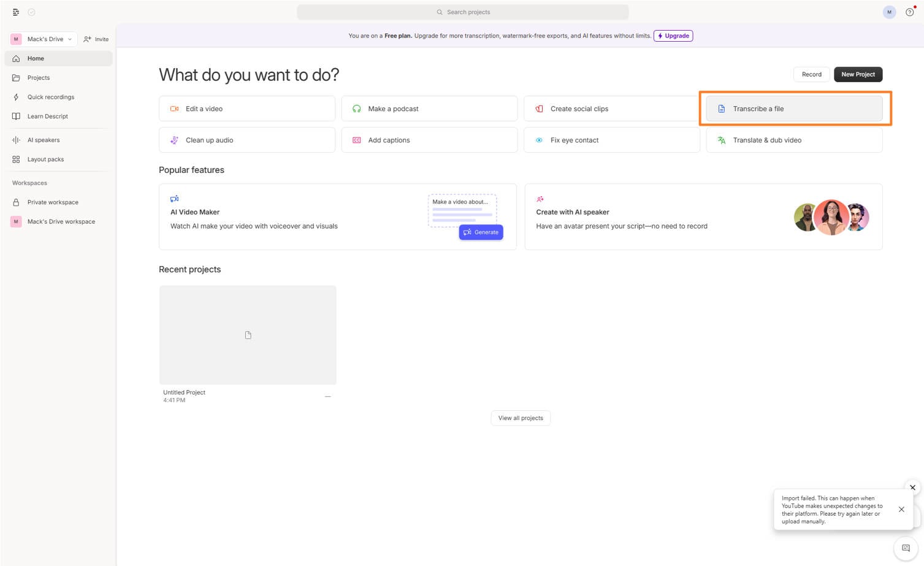
Task: Click the Create with AI speaker icon
Action: point(540,199)
